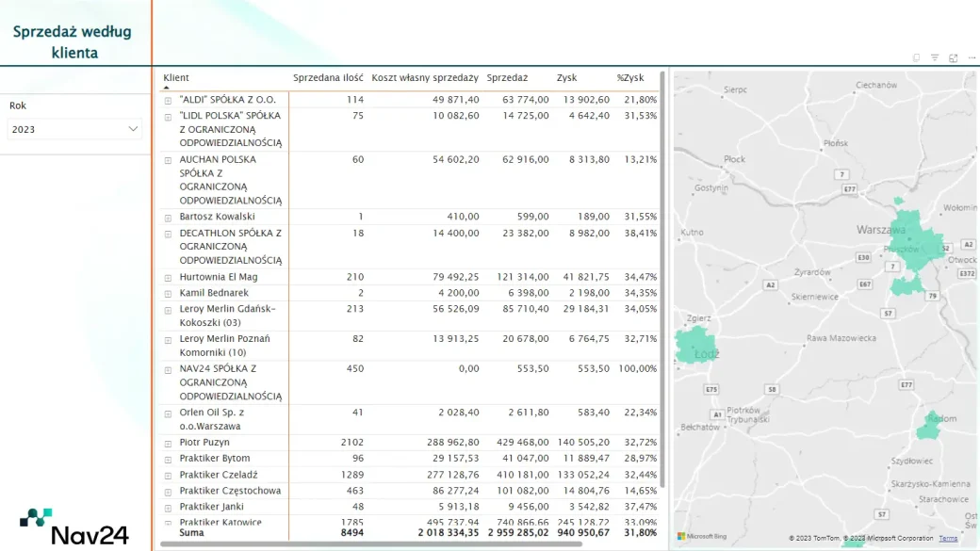Click the Nav24 logo

click(73, 527)
